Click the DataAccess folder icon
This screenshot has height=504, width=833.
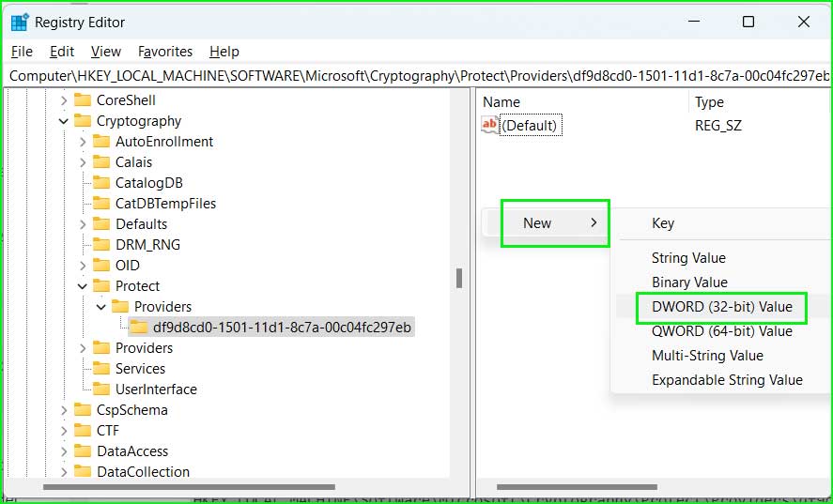(83, 451)
